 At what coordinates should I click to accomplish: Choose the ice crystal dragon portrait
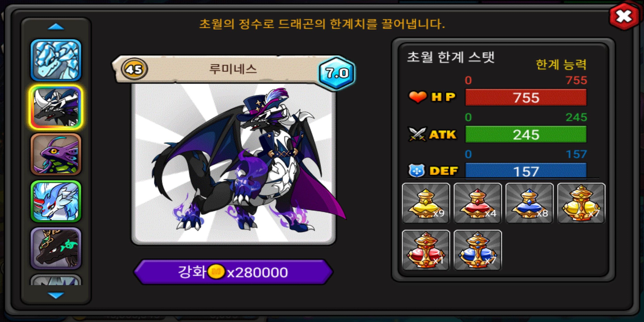[56, 60]
